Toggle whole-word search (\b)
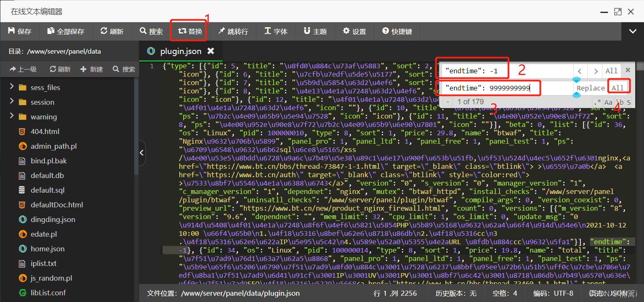Image resolution: width=644 pixels, height=302 pixels. point(620,102)
